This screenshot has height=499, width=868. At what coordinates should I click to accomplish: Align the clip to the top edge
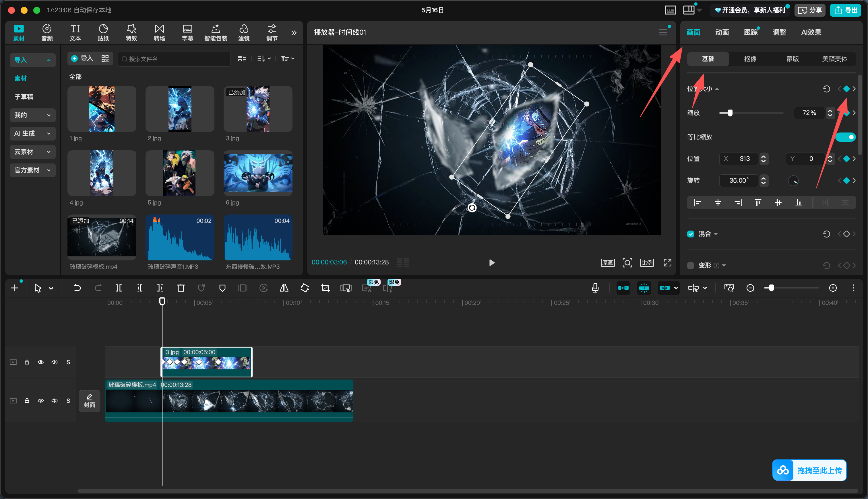click(x=758, y=203)
